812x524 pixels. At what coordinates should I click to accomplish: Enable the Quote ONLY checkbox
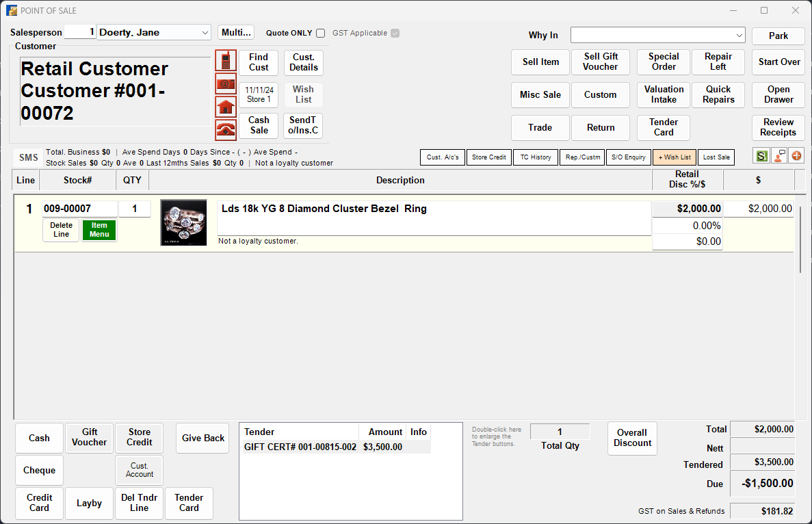(319, 33)
